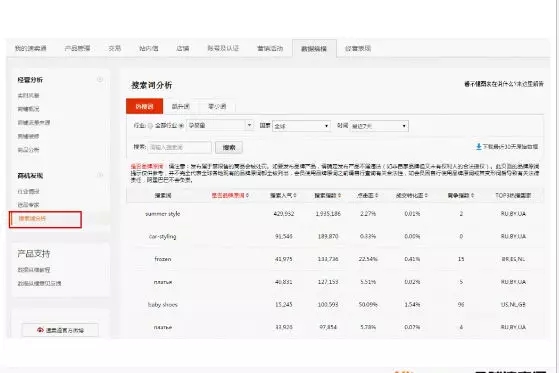Sort by the 点击率 column arrows
The width and height of the screenshot is (559, 373).
point(376,195)
